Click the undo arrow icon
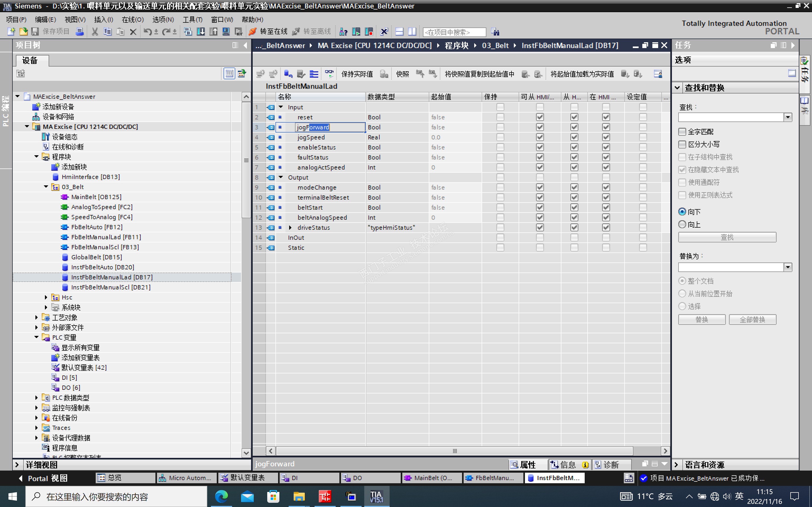This screenshot has width=812, height=507. click(147, 31)
